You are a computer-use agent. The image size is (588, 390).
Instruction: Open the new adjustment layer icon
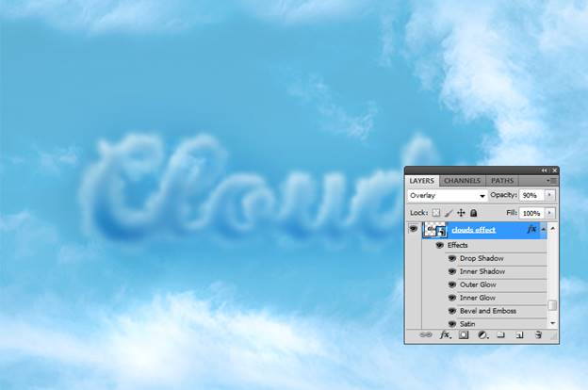pyautogui.click(x=482, y=334)
